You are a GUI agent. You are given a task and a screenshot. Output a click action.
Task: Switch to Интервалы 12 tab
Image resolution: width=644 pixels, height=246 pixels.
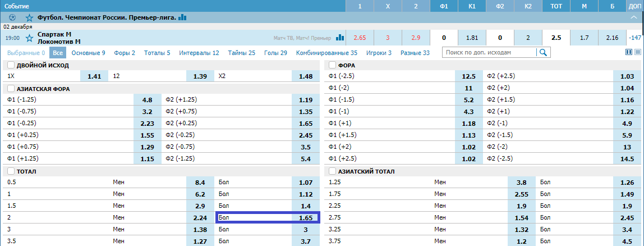199,53
